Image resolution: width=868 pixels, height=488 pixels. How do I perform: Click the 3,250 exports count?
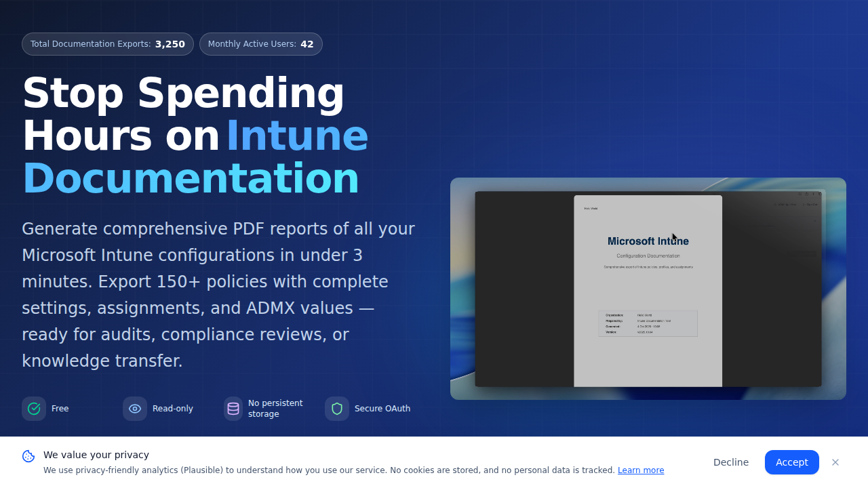(x=170, y=44)
